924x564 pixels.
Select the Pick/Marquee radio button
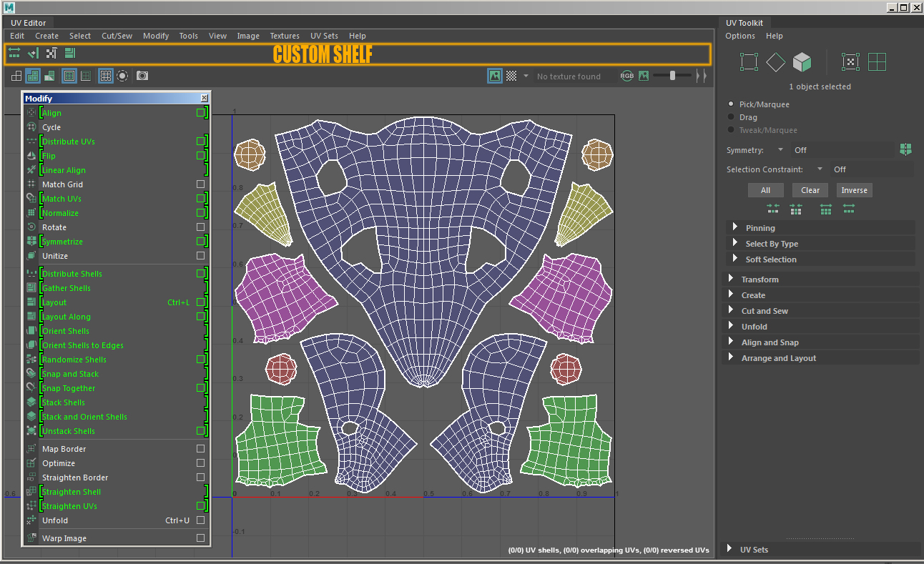[731, 104]
